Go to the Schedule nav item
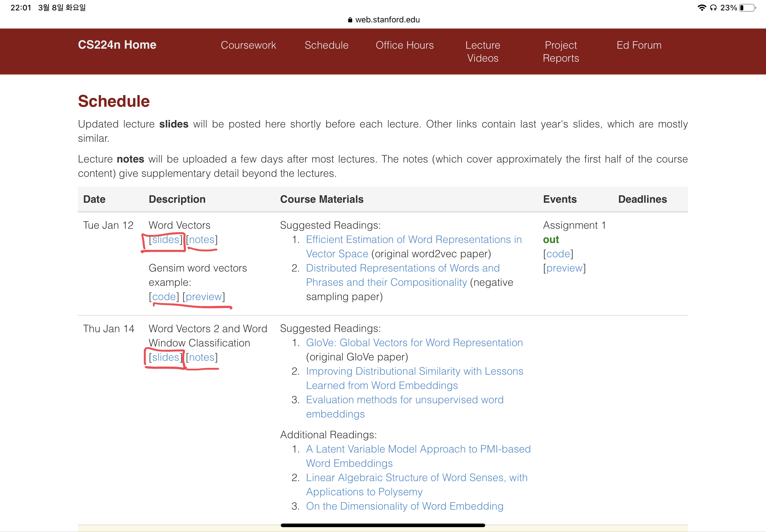Viewport: 766px width, 532px height. (x=326, y=45)
